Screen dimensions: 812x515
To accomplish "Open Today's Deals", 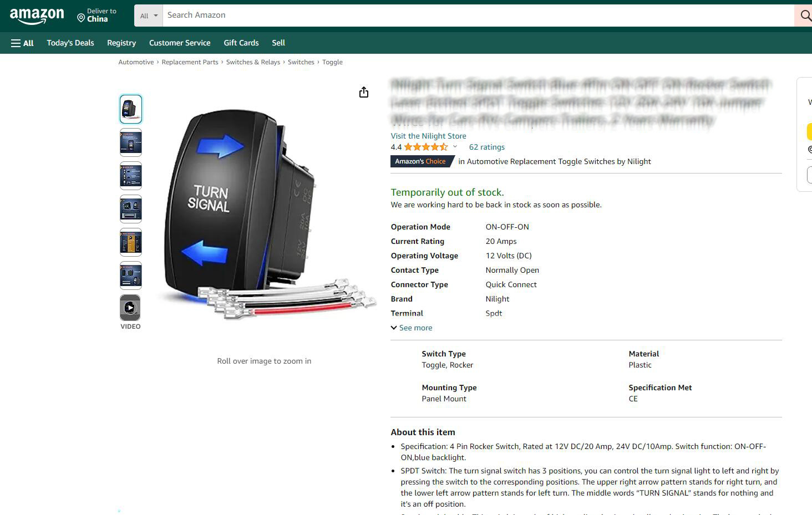I will click(x=70, y=43).
